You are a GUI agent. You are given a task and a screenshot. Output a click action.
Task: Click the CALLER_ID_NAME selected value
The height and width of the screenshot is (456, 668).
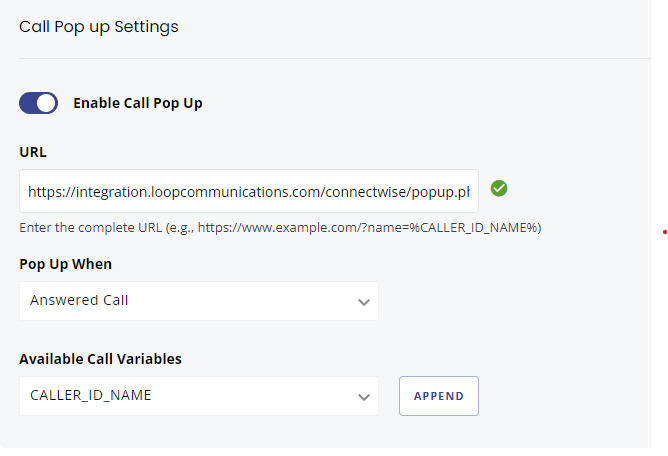(91, 395)
